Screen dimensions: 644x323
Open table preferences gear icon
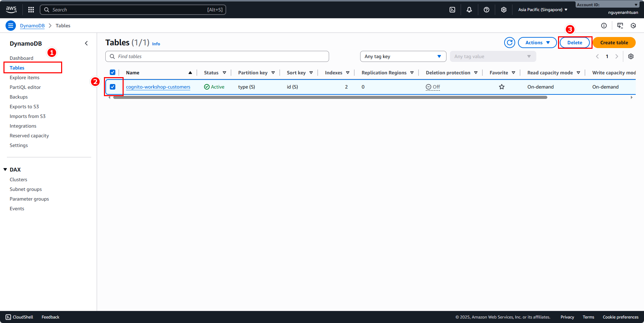[x=631, y=56]
